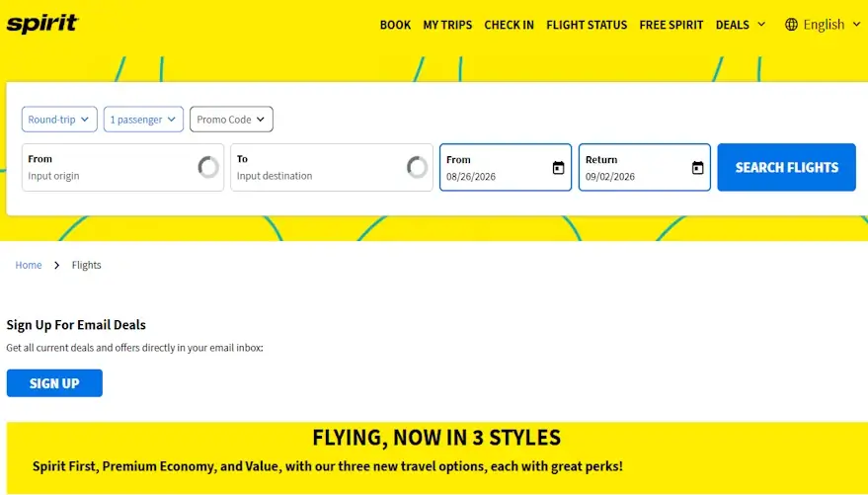Click the Spirit logo
The height and width of the screenshot is (495, 868).
point(42,24)
